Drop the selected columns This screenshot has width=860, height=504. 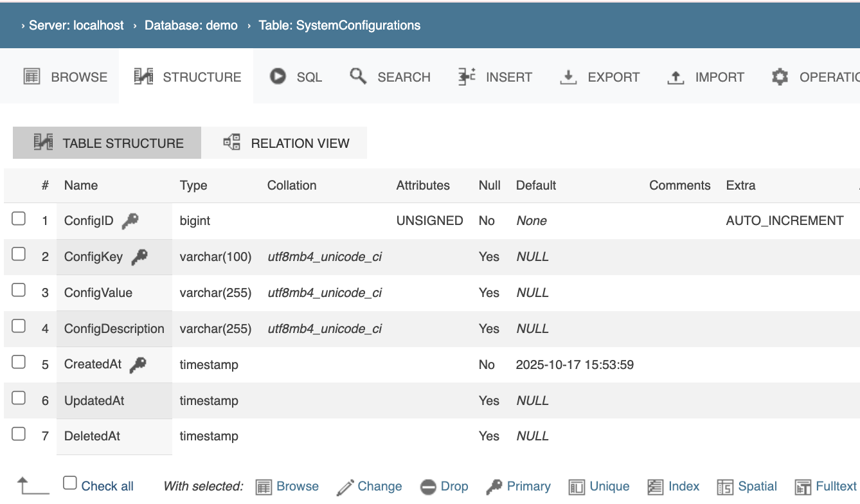tap(445, 487)
